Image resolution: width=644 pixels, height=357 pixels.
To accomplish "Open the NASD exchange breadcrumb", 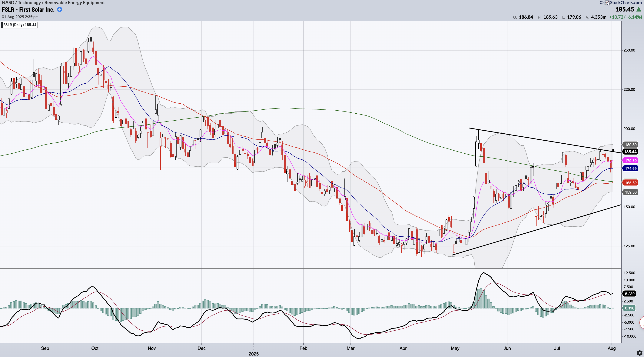I will click(8, 2).
